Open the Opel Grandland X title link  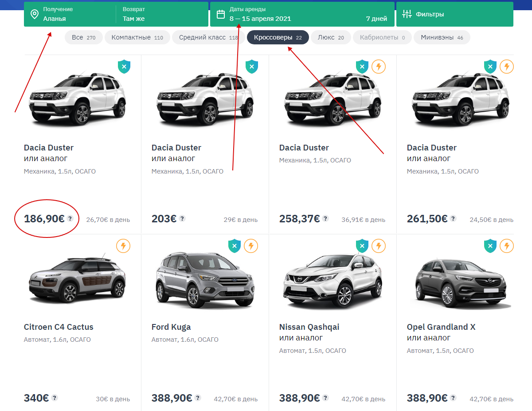[441, 327]
